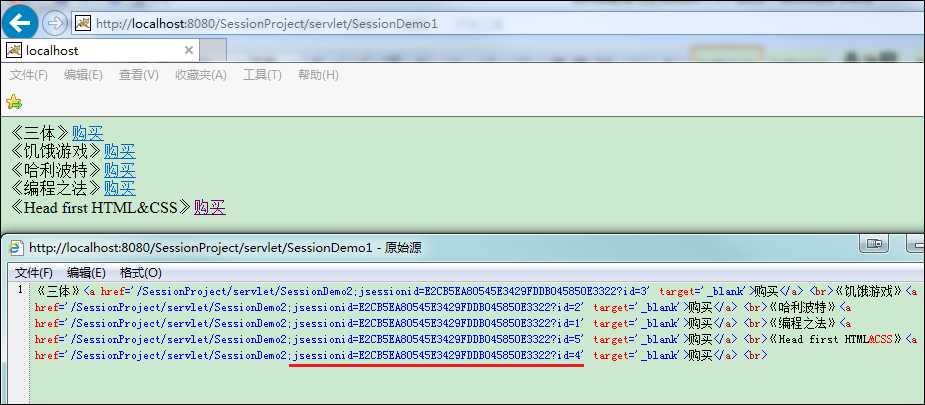Click 购买 link for 《三体》
The image size is (925, 405).
point(87,133)
